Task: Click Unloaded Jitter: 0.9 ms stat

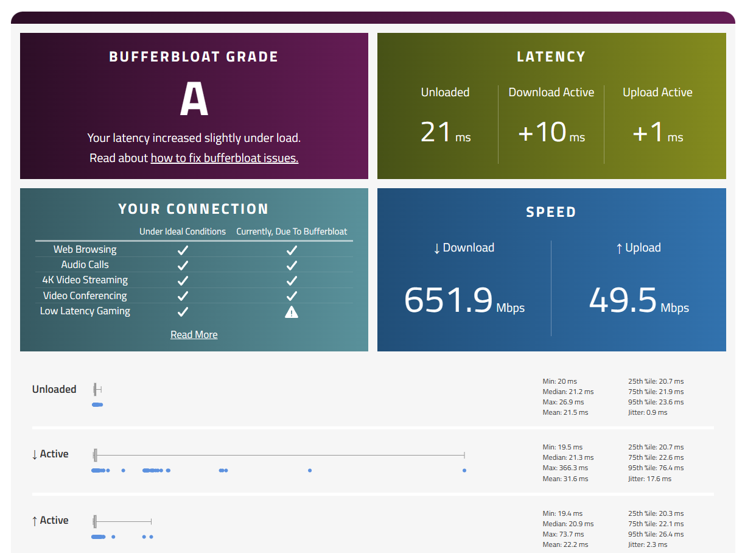Action: point(648,412)
